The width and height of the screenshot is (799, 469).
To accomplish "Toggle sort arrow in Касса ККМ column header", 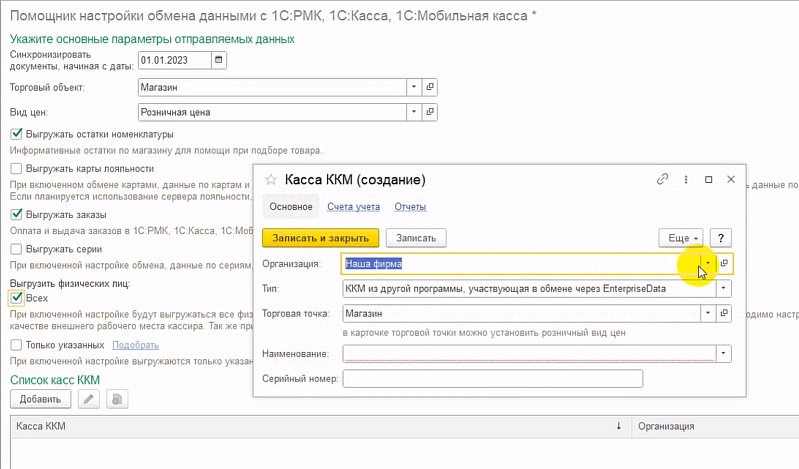I will [x=619, y=426].
